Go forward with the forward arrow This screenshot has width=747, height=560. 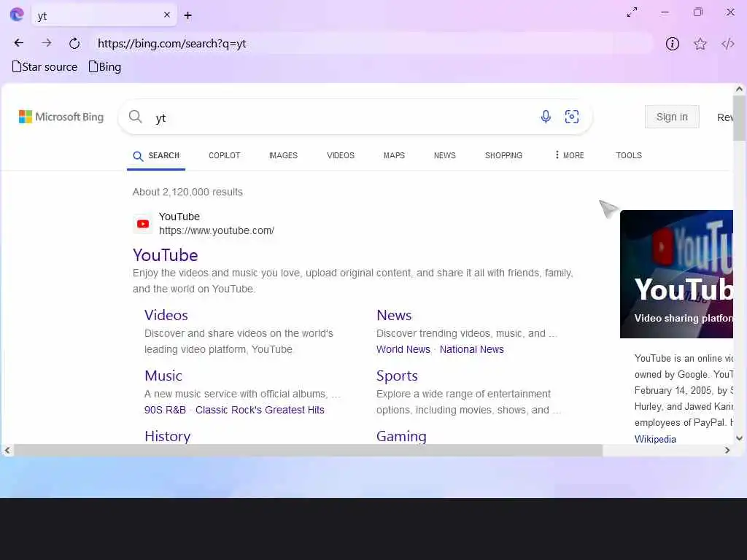tap(46, 43)
